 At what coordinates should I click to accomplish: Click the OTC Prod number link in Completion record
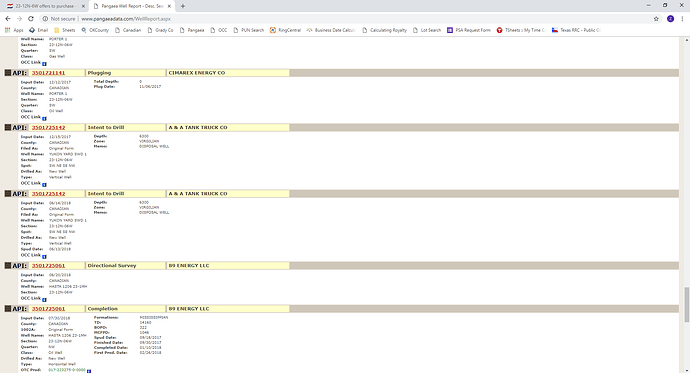[x=67, y=370]
